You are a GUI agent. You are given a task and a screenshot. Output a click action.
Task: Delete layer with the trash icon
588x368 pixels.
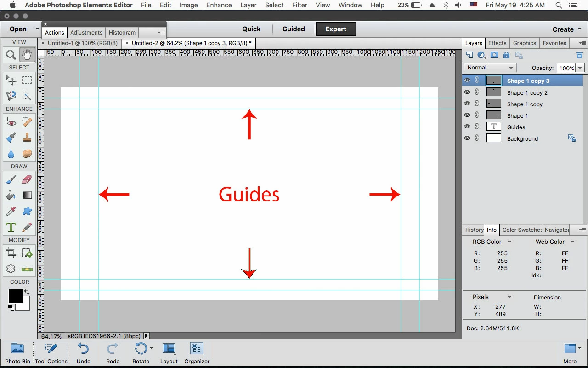click(579, 55)
